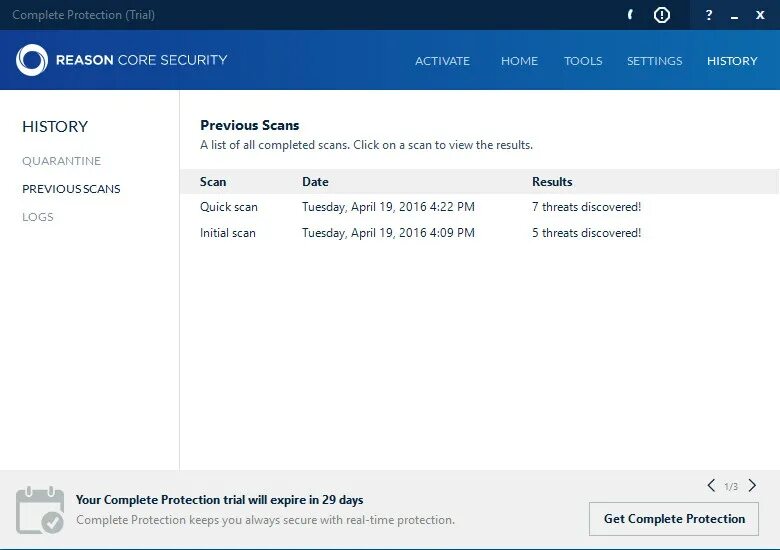Select PREVIOUS SCANS in the sidebar
This screenshot has width=780, height=550.
pyautogui.click(x=71, y=189)
